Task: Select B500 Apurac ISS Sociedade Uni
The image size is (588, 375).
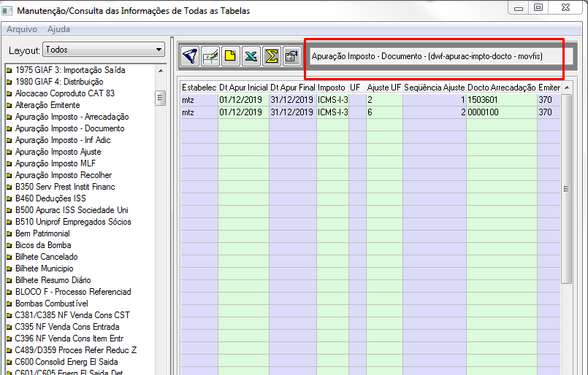Action: (x=72, y=210)
